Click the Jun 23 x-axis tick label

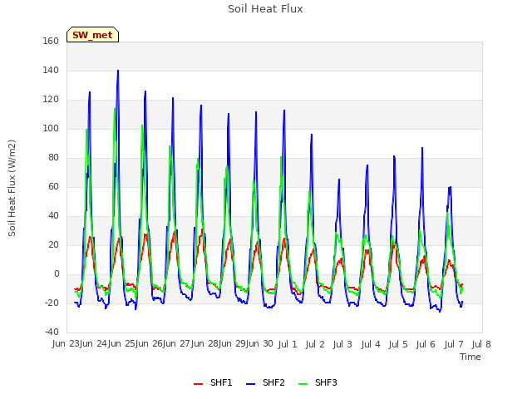pos(66,344)
